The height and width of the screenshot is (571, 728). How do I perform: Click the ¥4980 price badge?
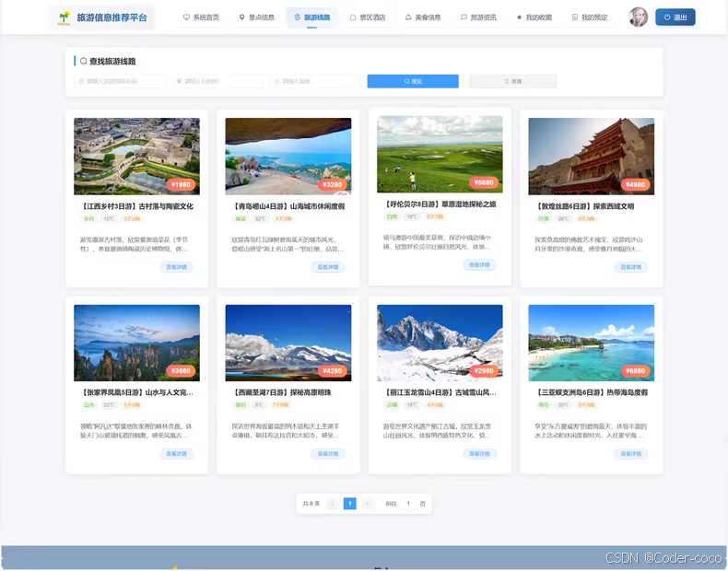pyautogui.click(x=635, y=184)
